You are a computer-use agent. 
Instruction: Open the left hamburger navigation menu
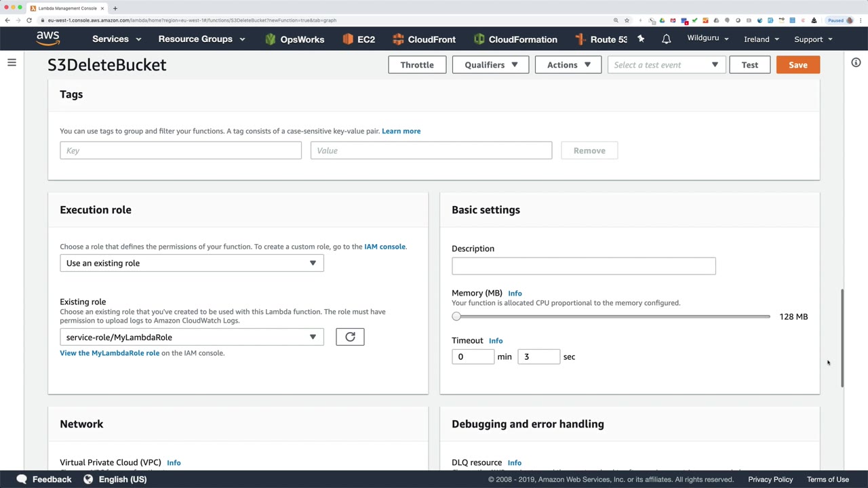12,62
